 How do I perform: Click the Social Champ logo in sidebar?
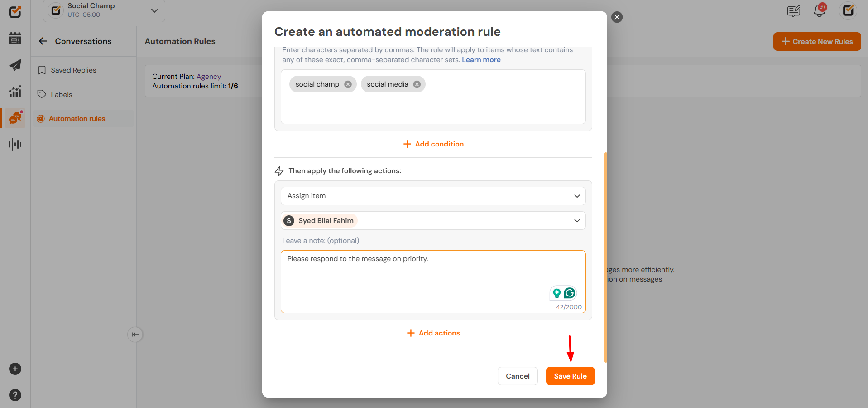pyautogui.click(x=15, y=12)
